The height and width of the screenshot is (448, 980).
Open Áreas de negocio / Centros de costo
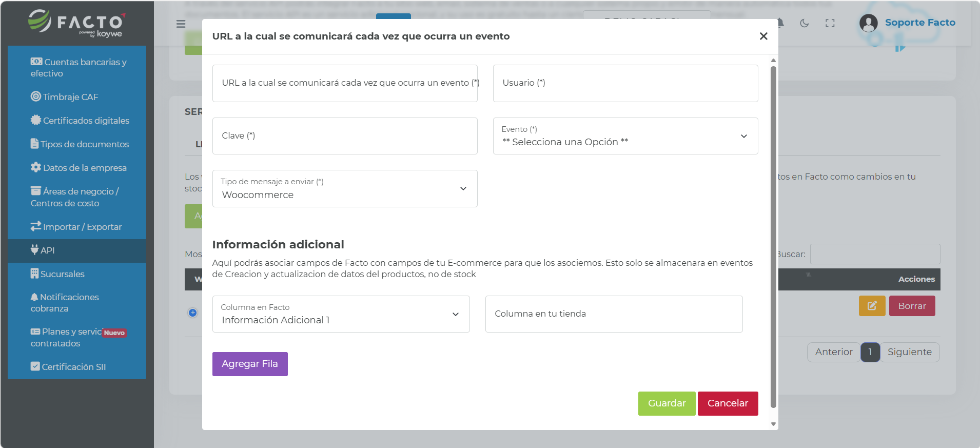pyautogui.click(x=77, y=197)
